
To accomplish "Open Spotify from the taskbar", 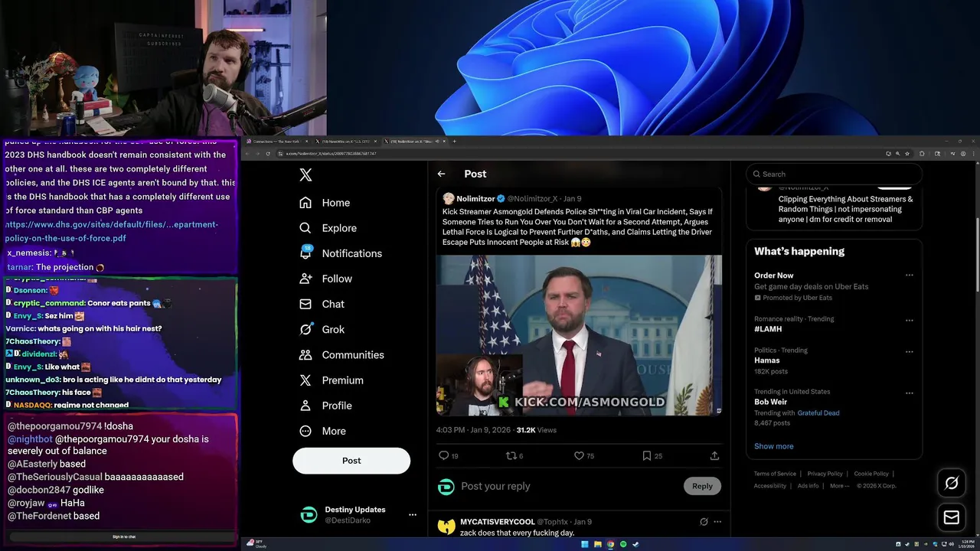I will point(622,544).
